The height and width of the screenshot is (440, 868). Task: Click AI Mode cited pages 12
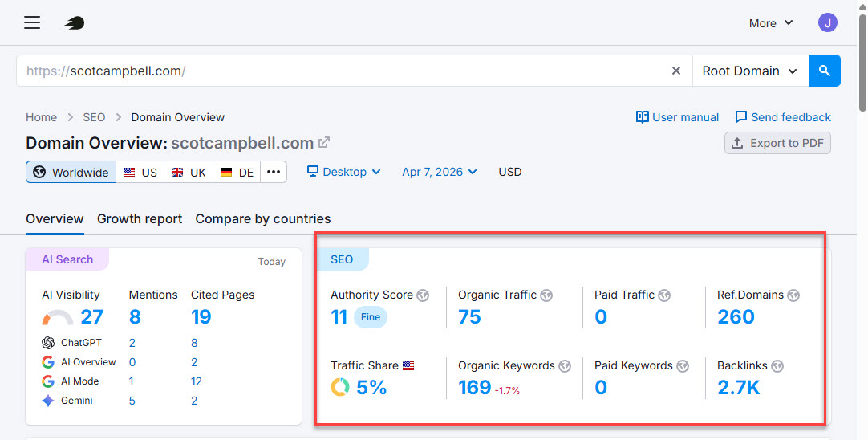197,381
